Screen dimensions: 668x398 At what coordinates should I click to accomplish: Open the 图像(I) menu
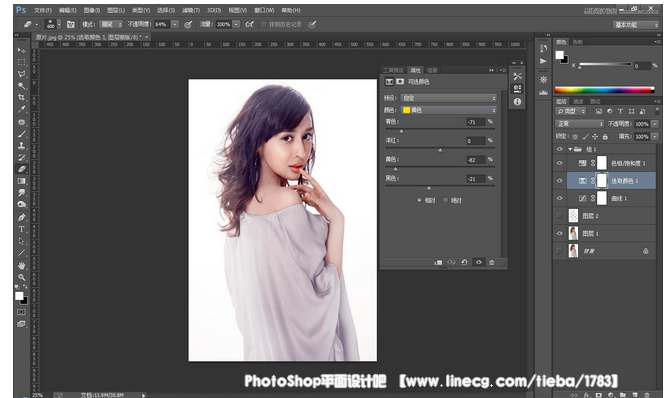click(x=92, y=10)
